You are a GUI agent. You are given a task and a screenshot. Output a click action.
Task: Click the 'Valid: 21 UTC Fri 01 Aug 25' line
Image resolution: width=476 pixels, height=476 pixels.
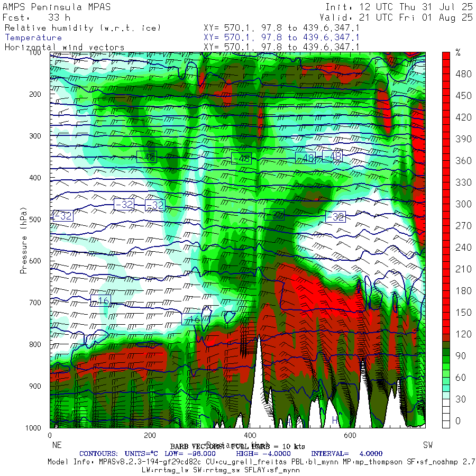point(396,17)
